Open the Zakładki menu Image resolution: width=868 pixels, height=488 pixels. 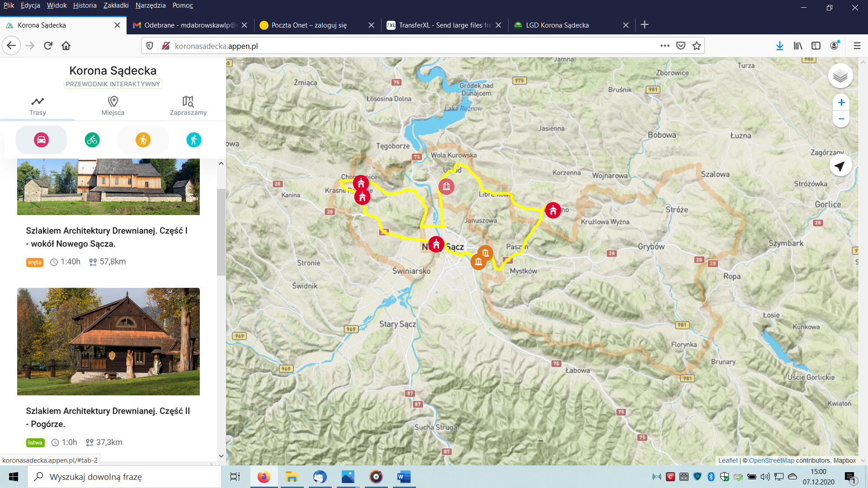point(116,5)
